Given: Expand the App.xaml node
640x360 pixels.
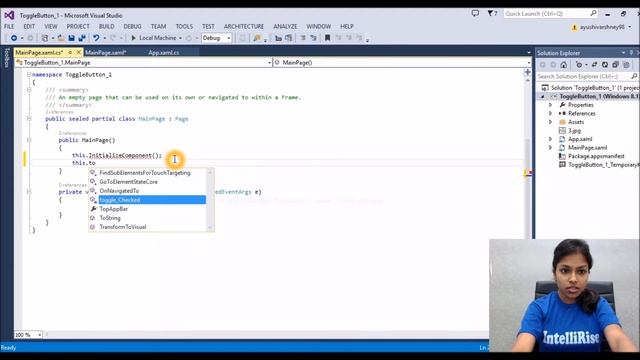Looking at the screenshot, I should pos(550,139).
